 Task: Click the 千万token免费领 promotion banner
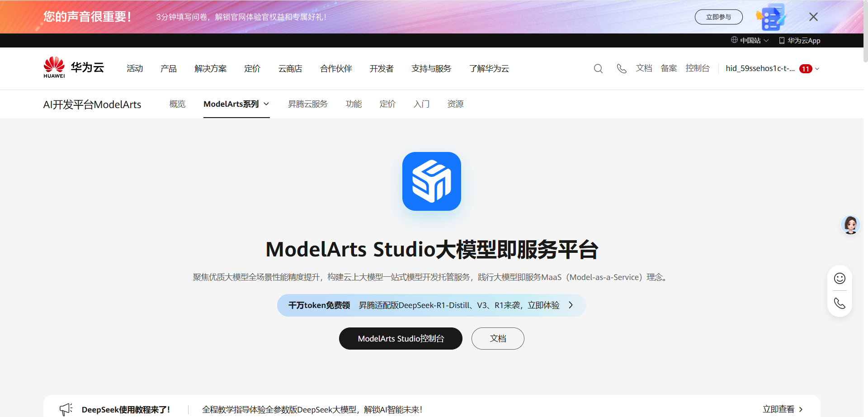coord(432,305)
